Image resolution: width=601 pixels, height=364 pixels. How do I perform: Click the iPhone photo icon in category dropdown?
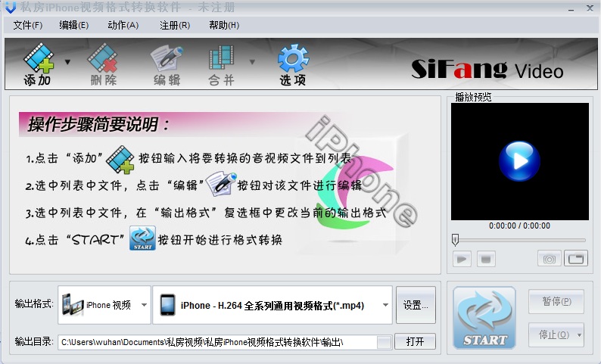tap(73, 305)
